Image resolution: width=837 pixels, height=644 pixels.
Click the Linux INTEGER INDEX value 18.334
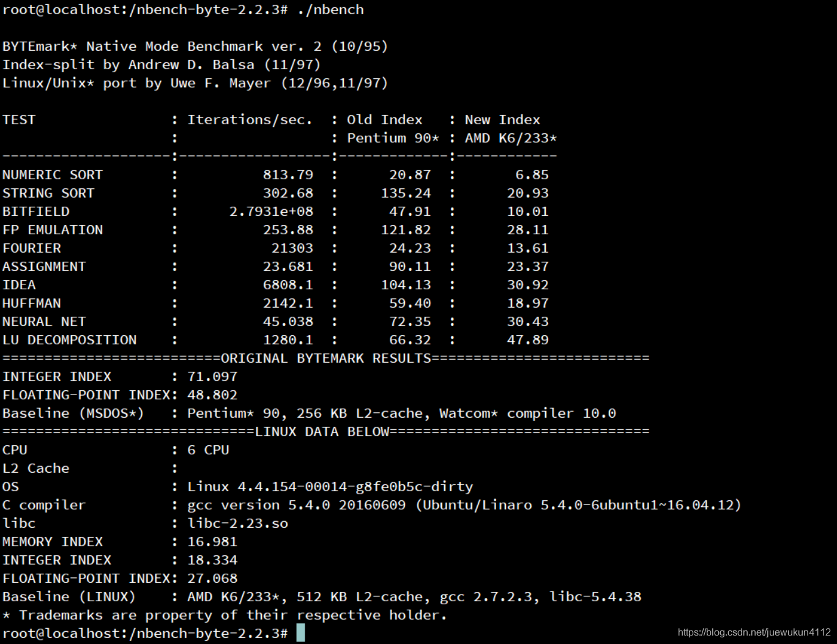tap(212, 560)
